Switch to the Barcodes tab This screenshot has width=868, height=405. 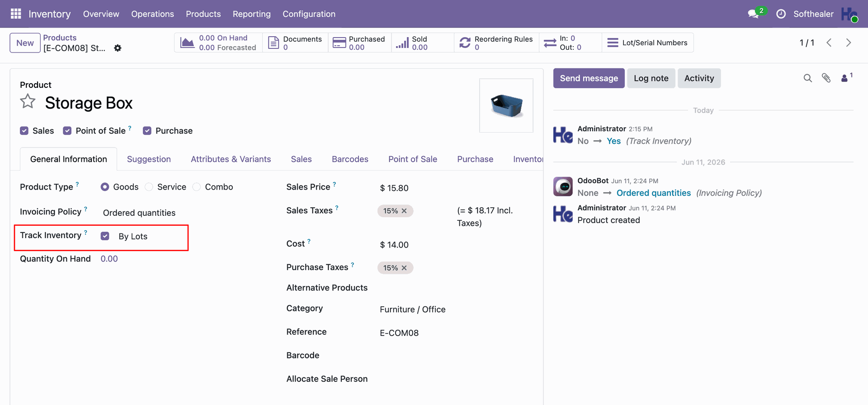(x=350, y=159)
